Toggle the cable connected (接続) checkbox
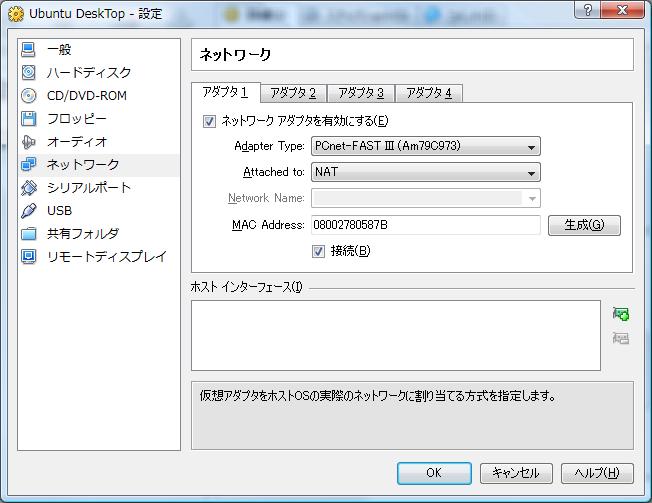 319,251
